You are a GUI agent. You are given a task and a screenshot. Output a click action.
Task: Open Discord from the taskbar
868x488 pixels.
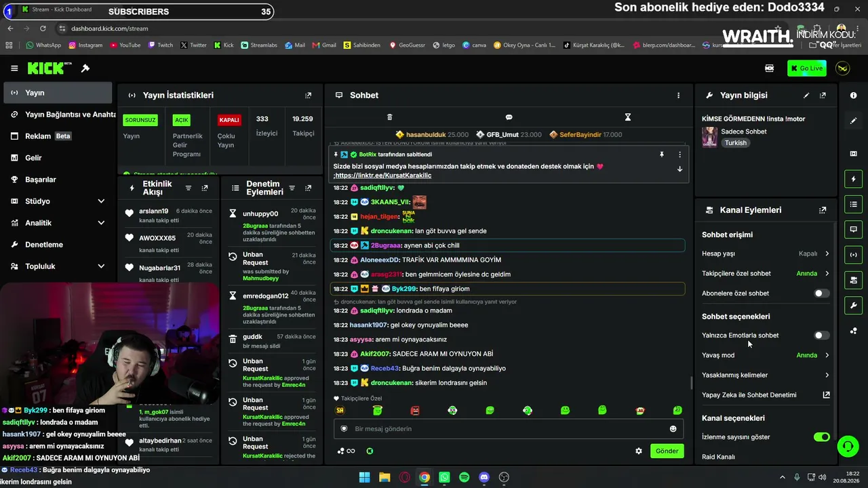point(484,477)
